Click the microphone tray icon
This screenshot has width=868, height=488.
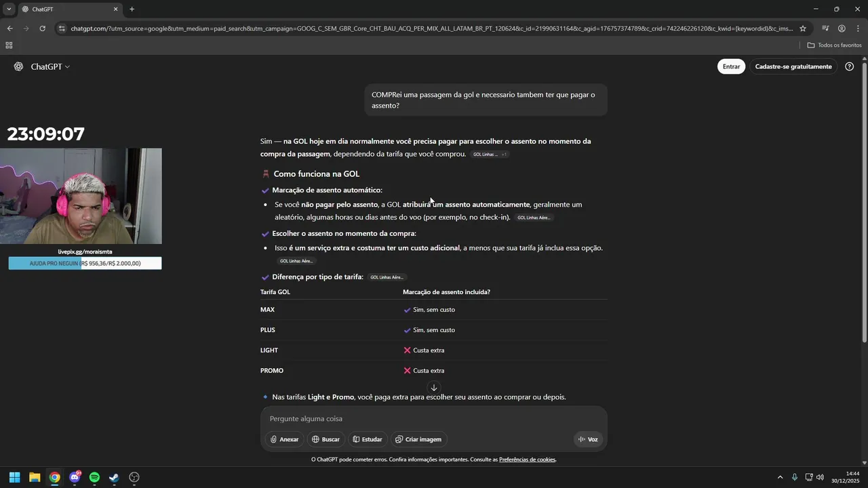tap(795, 477)
